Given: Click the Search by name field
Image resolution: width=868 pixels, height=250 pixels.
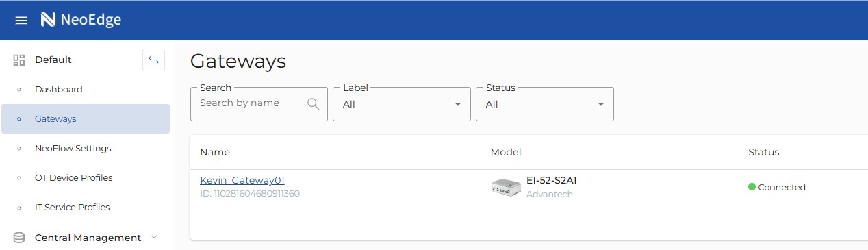Looking at the screenshot, I should tap(250, 103).
